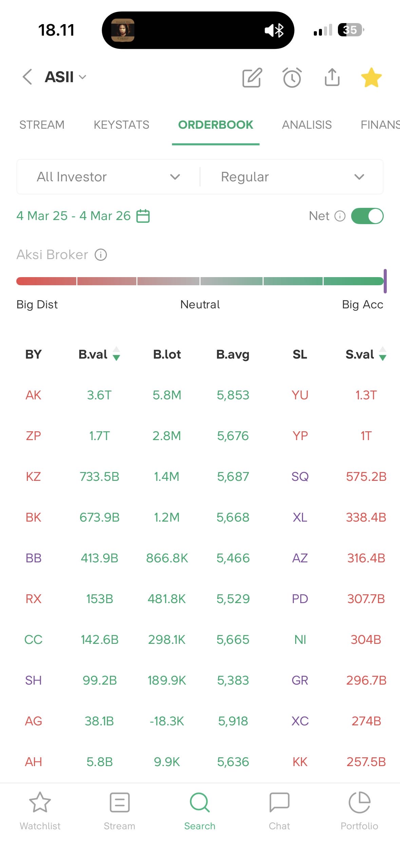Toggle the yellow favorite star
Viewport: 400px width, 868px height.
pos(371,77)
